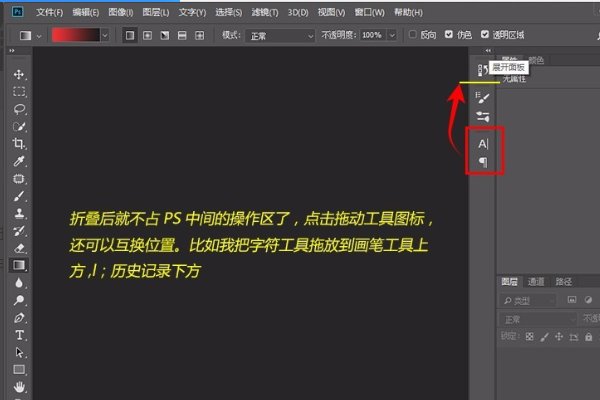Screen dimensions: 600x400
Task: Uncheck the 透明区域 transparency checkbox
Action: pyautogui.click(x=485, y=34)
